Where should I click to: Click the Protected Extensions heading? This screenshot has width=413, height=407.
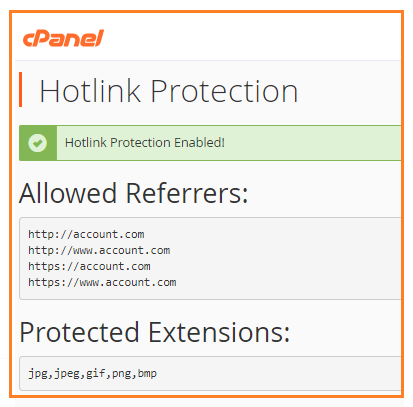coord(155,332)
